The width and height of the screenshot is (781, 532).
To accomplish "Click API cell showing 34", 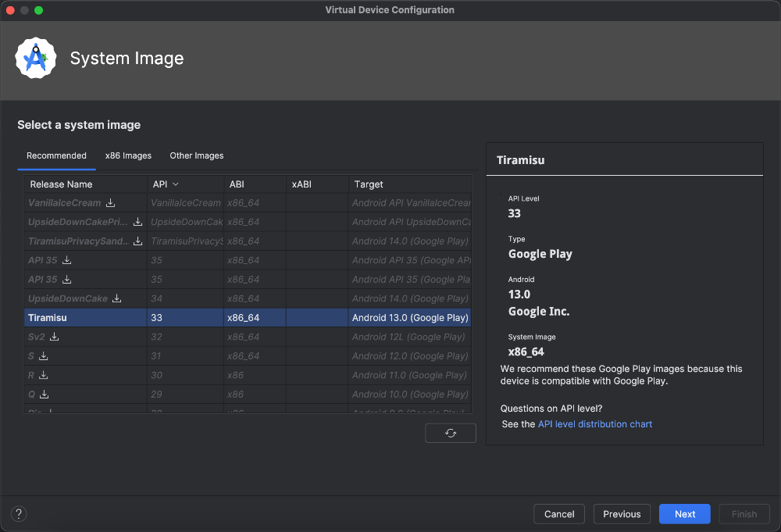I will [x=185, y=298].
